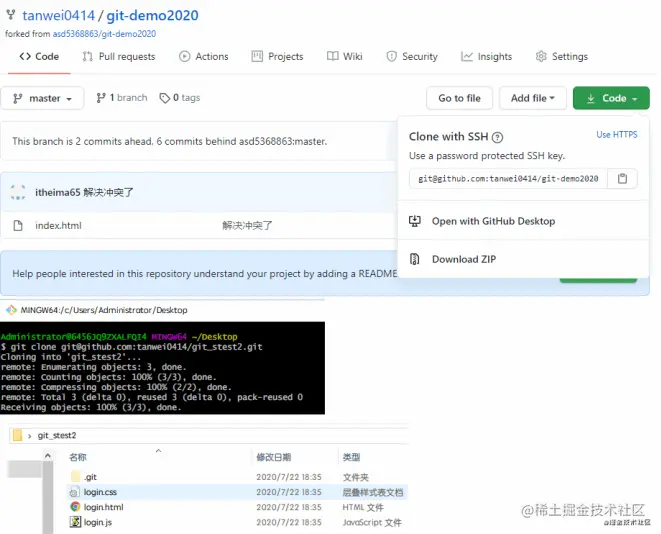Open the git-demo2020 repository link
This screenshot has height=534, width=661.
tap(152, 16)
